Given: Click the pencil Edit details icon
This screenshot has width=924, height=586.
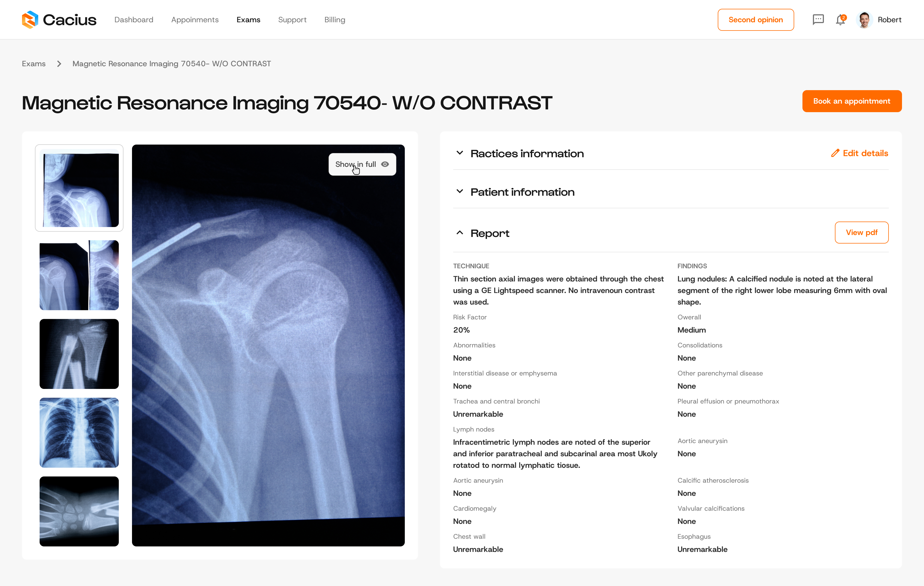Looking at the screenshot, I should coord(835,153).
